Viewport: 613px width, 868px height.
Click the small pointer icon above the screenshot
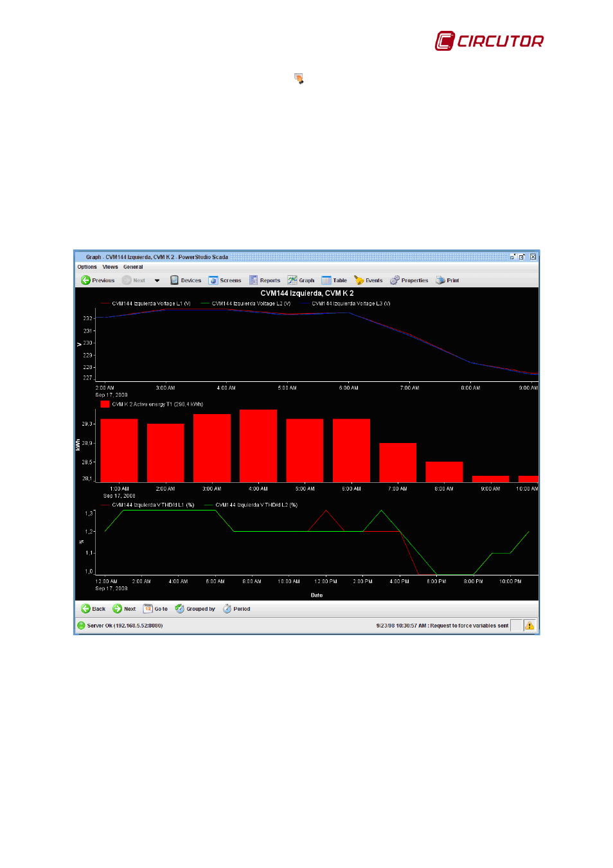(299, 78)
